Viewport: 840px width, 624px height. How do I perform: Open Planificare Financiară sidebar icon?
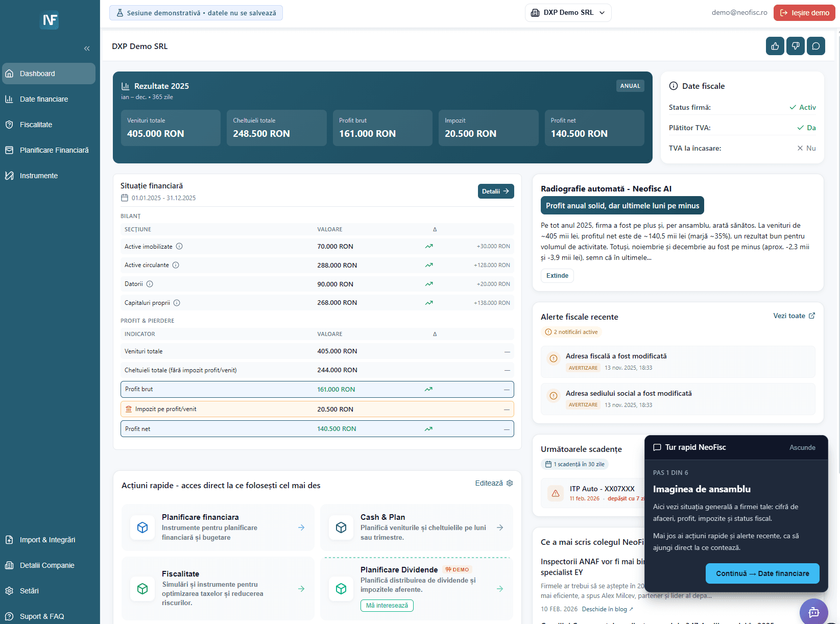tap(9, 150)
